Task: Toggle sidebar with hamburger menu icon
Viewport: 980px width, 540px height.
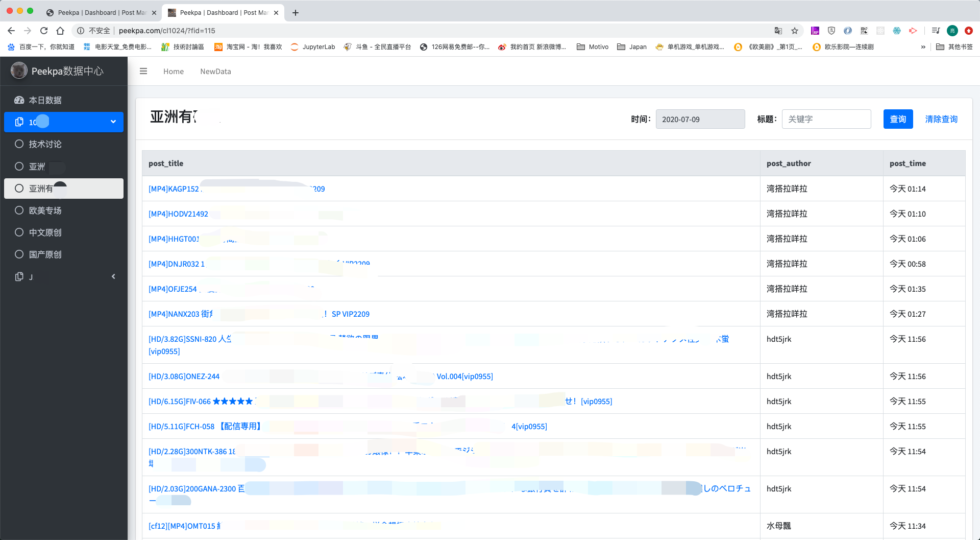Action: pos(143,72)
